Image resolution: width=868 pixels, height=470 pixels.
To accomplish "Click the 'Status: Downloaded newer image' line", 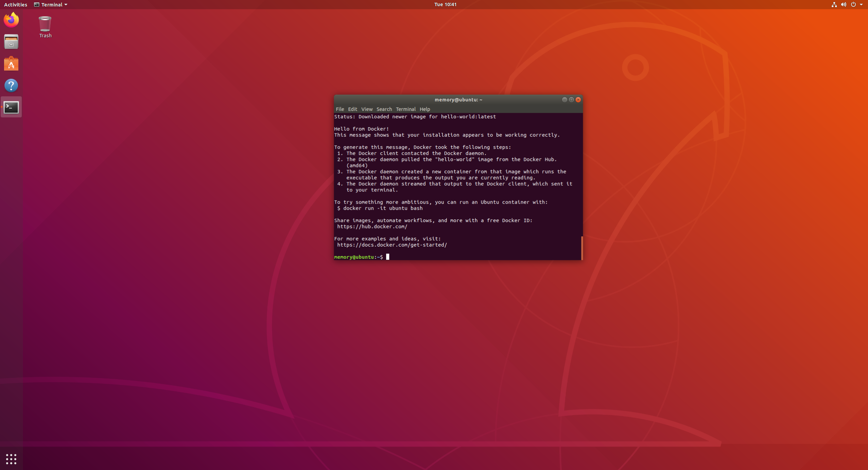I will [x=415, y=117].
